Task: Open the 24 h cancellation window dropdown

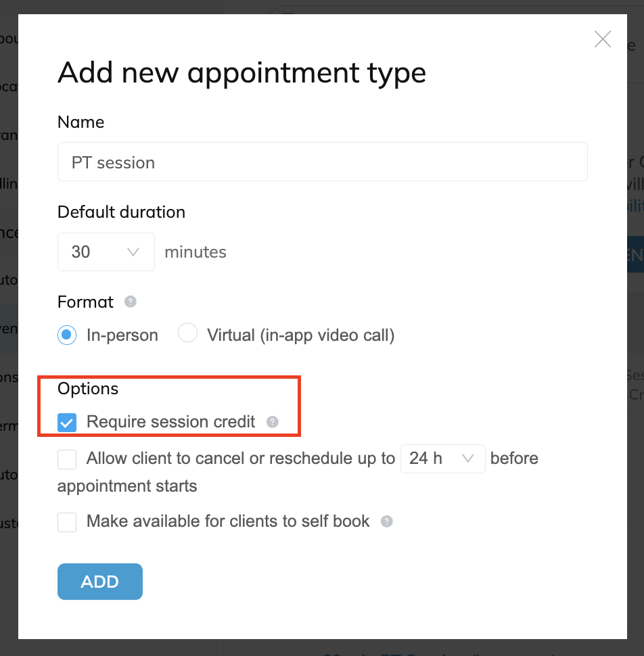Action: point(442,459)
